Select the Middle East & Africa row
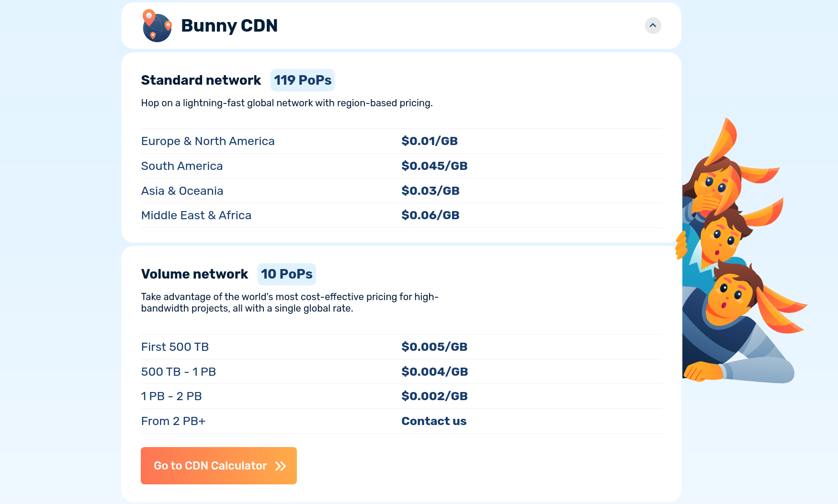 [x=196, y=215]
